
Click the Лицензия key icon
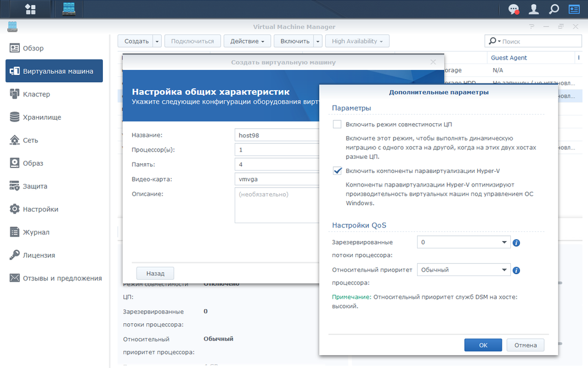tap(15, 255)
